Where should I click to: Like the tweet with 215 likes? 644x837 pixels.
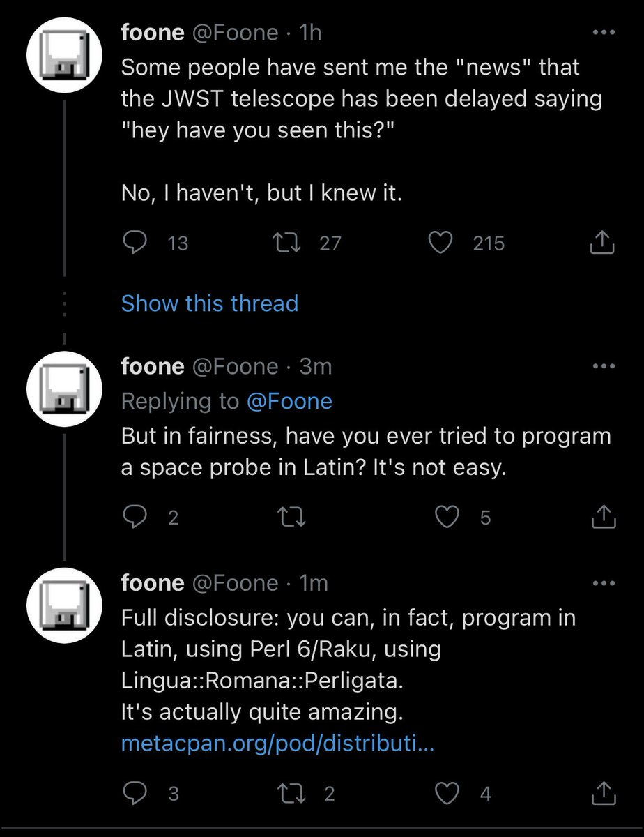point(439,243)
